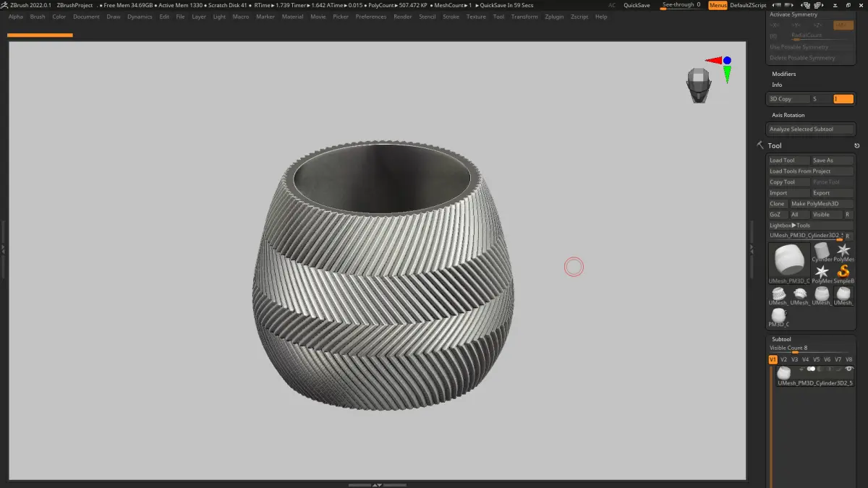
Task: Collapse the Subtool section header
Action: pos(781,339)
